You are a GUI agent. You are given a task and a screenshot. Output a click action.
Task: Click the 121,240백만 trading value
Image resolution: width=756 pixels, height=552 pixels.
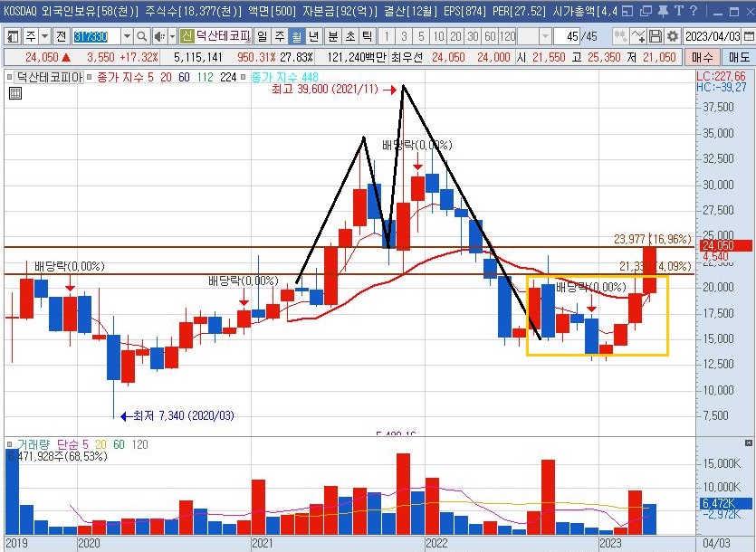[357, 57]
